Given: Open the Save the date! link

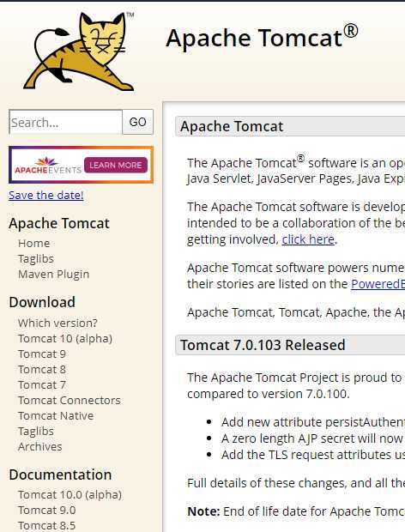Looking at the screenshot, I should 46,195.
